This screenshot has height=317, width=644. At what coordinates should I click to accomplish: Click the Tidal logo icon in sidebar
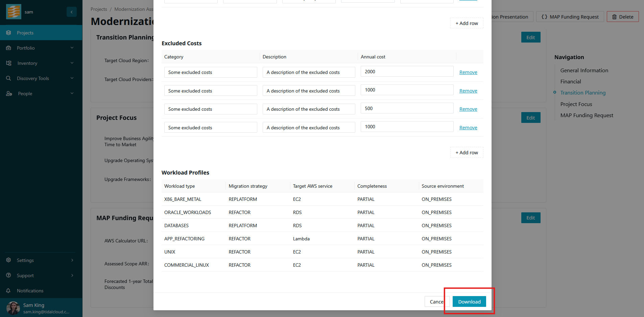pos(14,12)
